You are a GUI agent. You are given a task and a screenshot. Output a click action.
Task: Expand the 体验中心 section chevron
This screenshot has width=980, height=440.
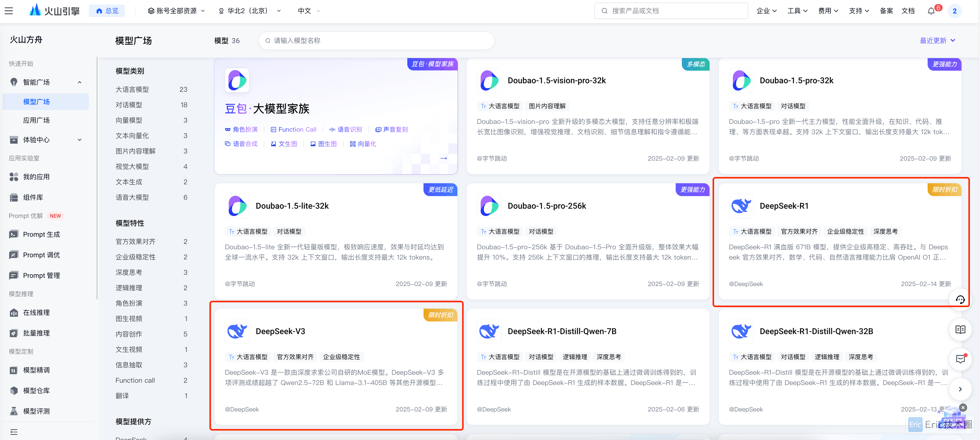80,140
